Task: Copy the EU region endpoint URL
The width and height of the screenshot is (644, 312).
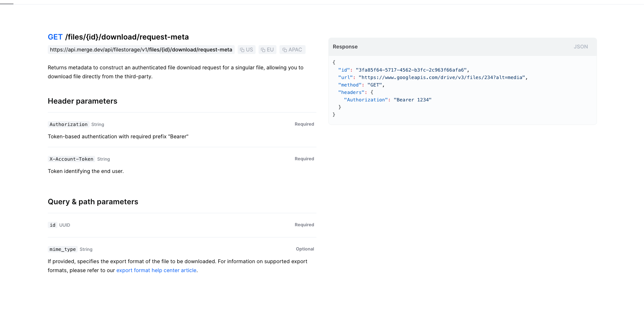Action: (x=267, y=50)
